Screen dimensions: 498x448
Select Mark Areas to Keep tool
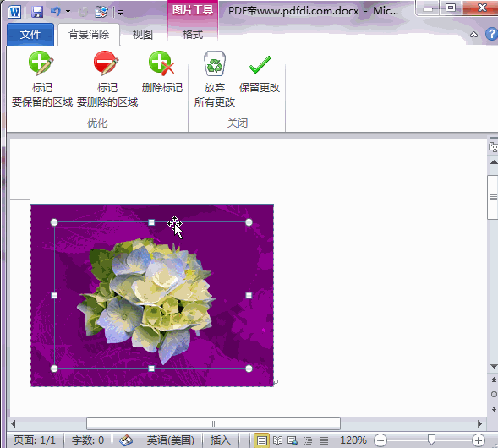[42, 79]
